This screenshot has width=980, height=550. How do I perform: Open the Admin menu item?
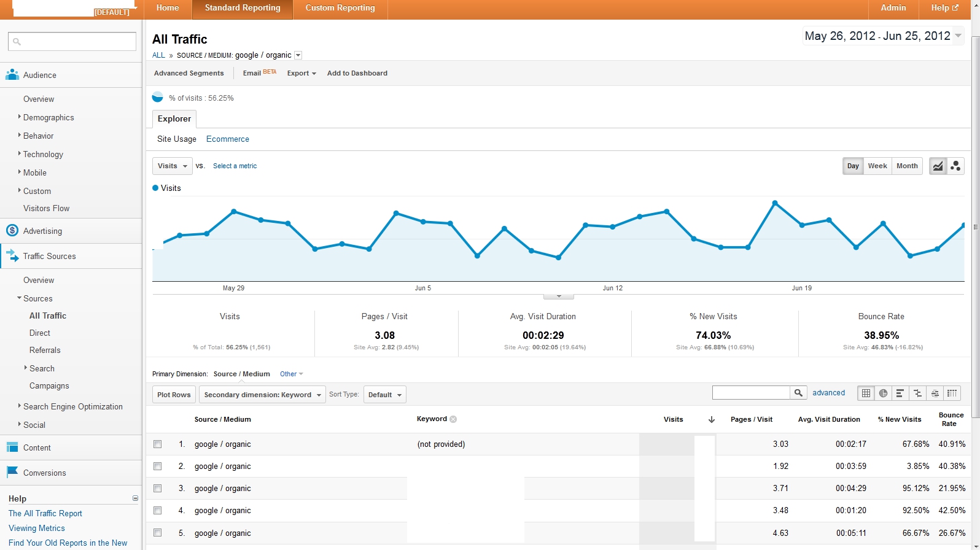[893, 8]
